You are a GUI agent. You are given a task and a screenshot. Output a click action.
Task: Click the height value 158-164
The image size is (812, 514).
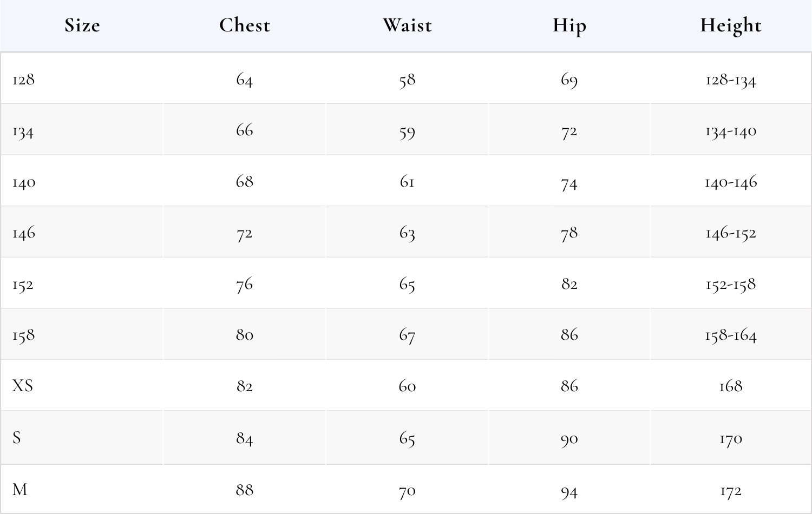click(x=731, y=335)
